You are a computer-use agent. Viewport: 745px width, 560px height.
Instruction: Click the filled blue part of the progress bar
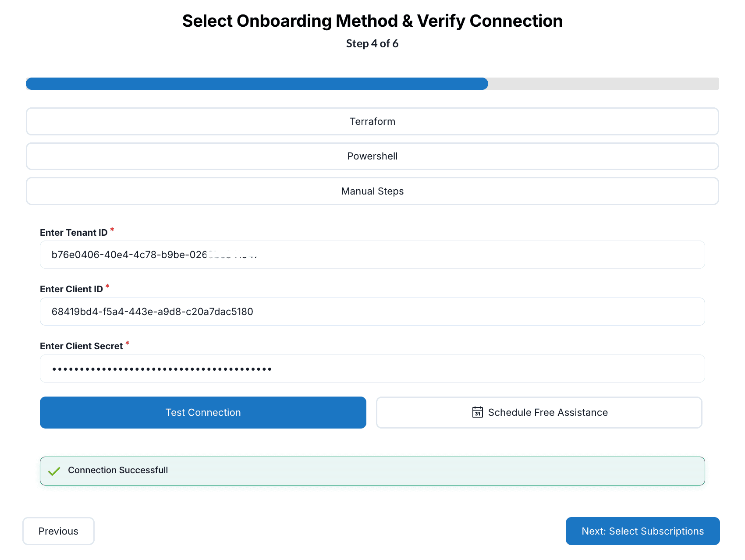tap(256, 84)
